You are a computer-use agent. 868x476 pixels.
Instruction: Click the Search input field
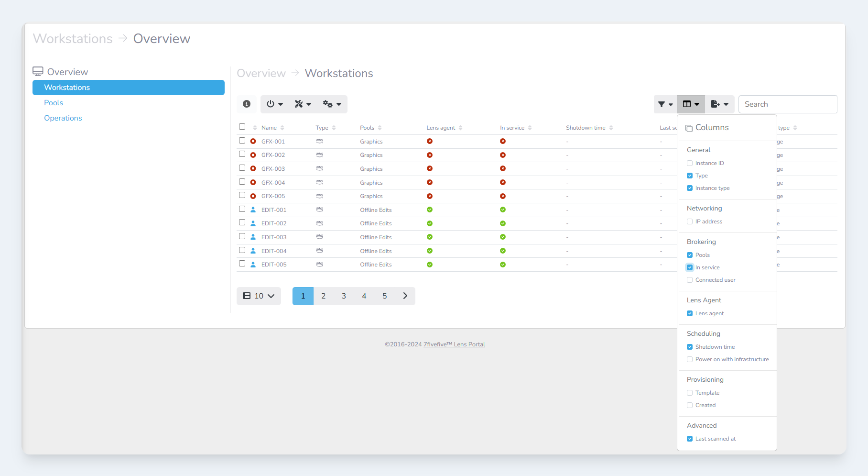coord(787,104)
